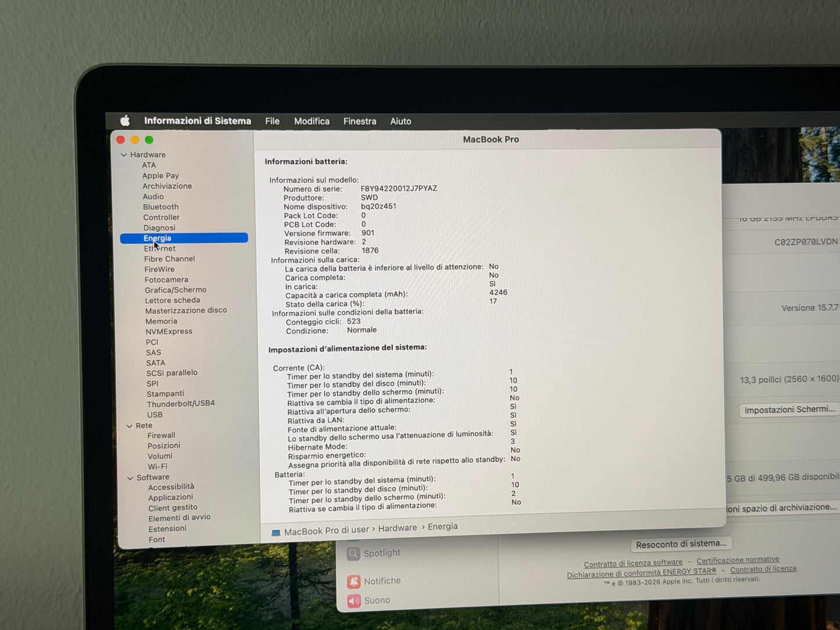Select Lettore scheda in the sidebar
The width and height of the screenshot is (840, 630).
[172, 300]
